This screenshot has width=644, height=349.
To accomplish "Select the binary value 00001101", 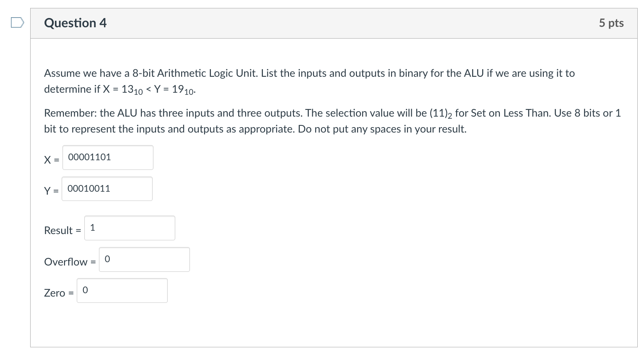I will pos(89,157).
